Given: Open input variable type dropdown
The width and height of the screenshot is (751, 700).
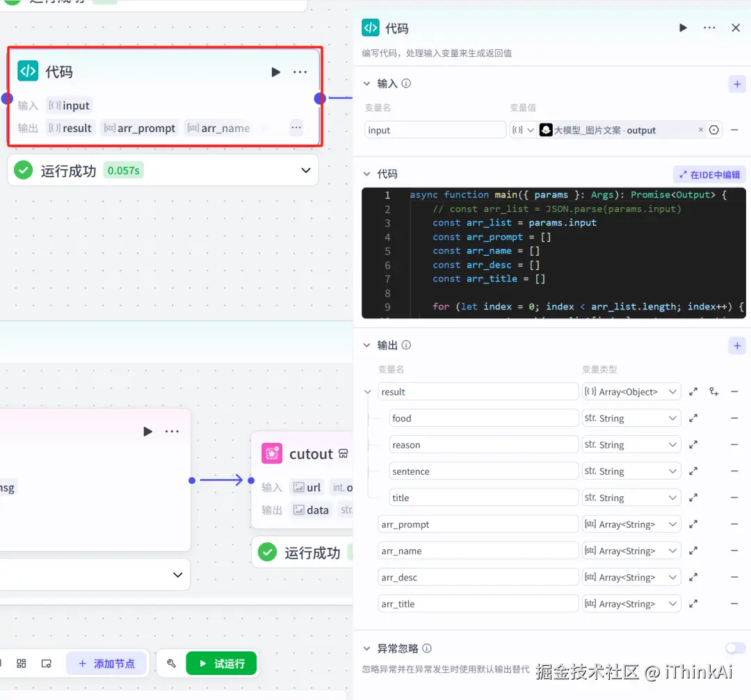Looking at the screenshot, I should pos(522,130).
